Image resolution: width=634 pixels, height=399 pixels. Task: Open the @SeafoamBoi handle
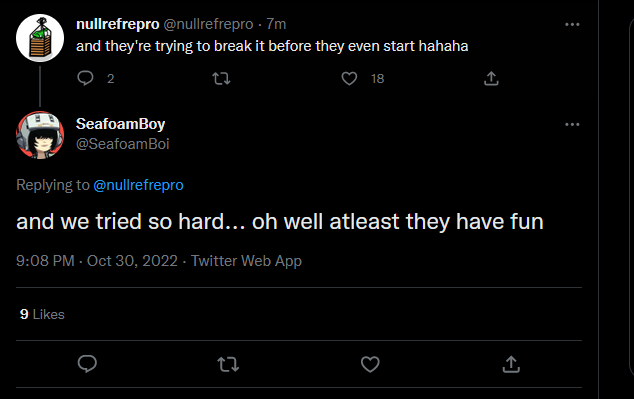(x=123, y=144)
